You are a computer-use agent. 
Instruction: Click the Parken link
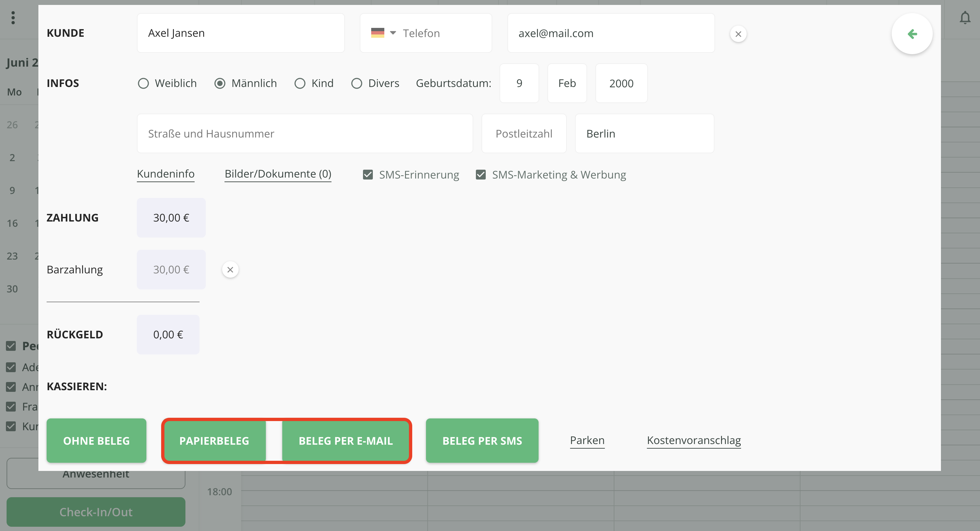(x=586, y=440)
